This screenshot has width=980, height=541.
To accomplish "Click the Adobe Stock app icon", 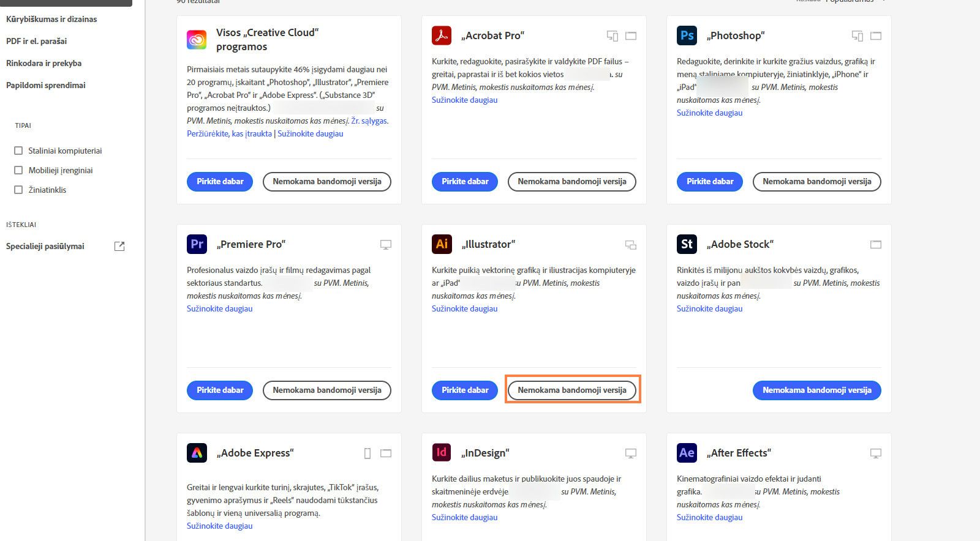I will click(x=687, y=244).
